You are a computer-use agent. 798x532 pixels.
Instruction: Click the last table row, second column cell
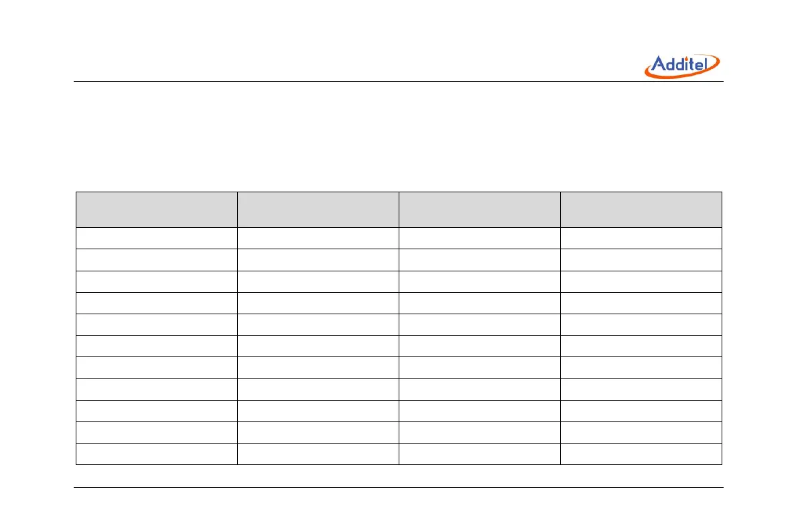(318, 454)
